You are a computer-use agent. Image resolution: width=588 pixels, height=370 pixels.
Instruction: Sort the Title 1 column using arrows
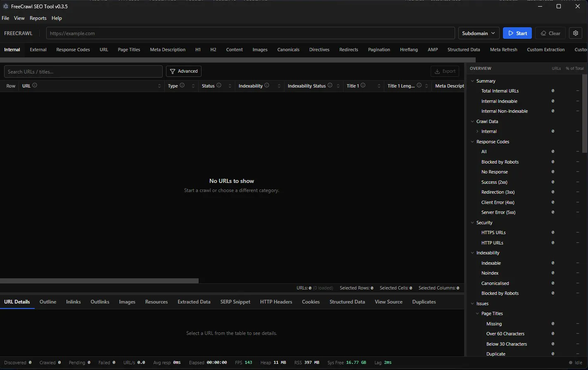pyautogui.click(x=379, y=86)
